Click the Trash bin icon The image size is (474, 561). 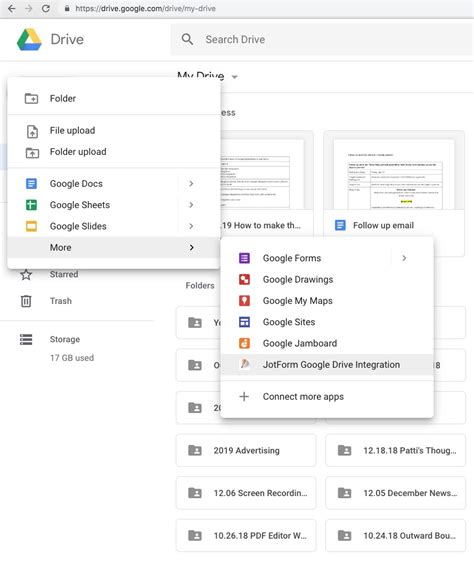(x=26, y=301)
